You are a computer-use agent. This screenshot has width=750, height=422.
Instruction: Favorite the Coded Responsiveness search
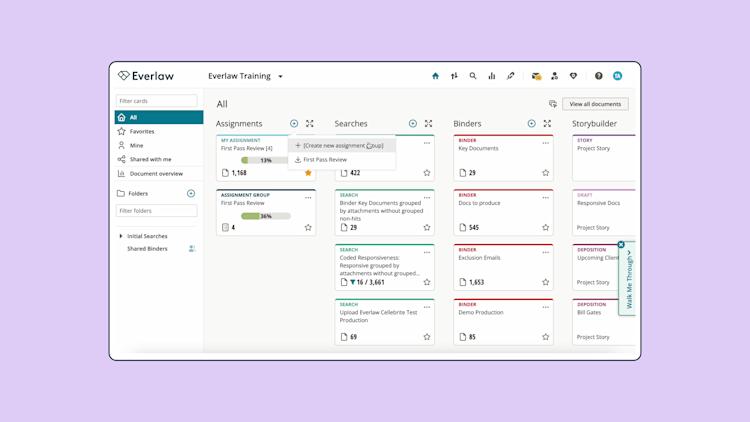tap(427, 282)
